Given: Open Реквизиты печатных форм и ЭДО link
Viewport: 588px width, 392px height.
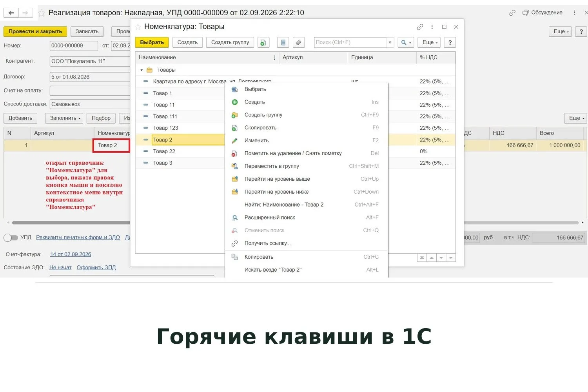Looking at the screenshot, I should [x=78, y=238].
